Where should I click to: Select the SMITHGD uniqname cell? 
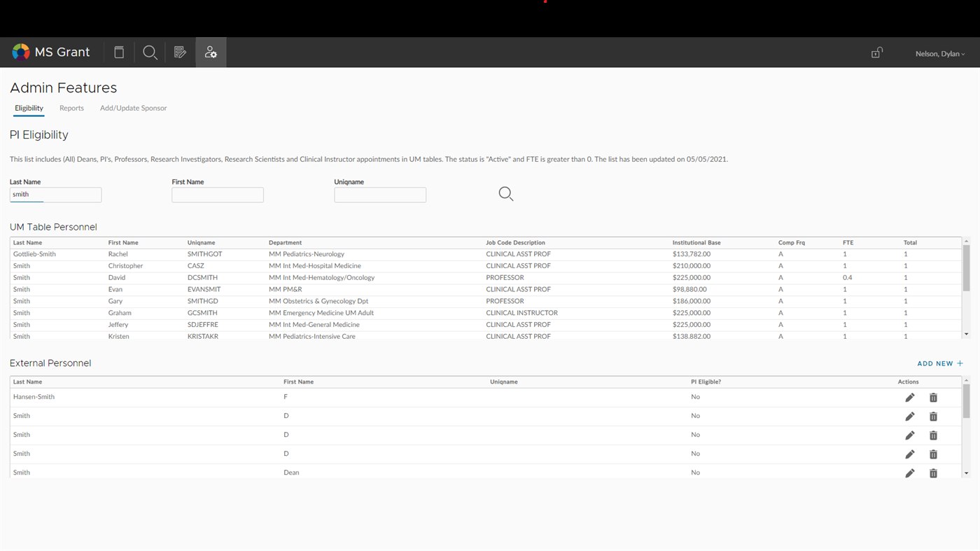[202, 301]
